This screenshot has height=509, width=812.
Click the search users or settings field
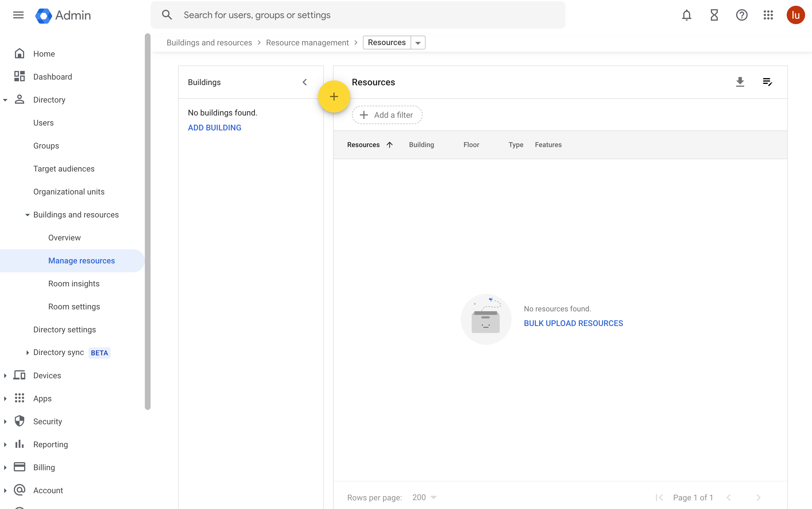point(357,15)
